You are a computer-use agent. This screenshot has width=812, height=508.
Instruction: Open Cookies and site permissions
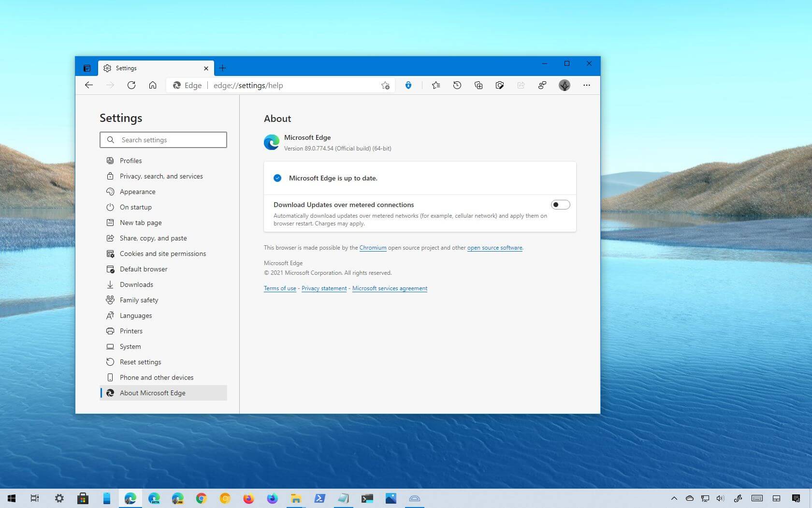tap(162, 254)
